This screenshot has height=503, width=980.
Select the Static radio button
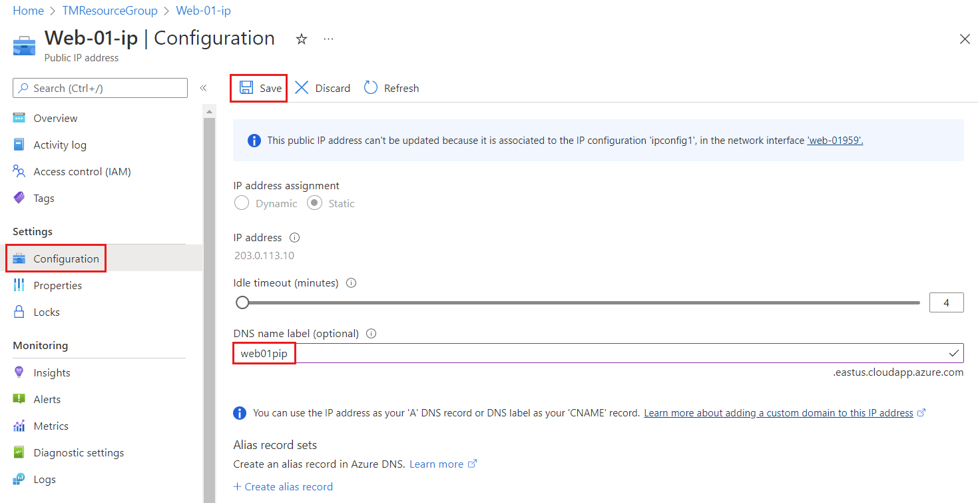(x=314, y=203)
